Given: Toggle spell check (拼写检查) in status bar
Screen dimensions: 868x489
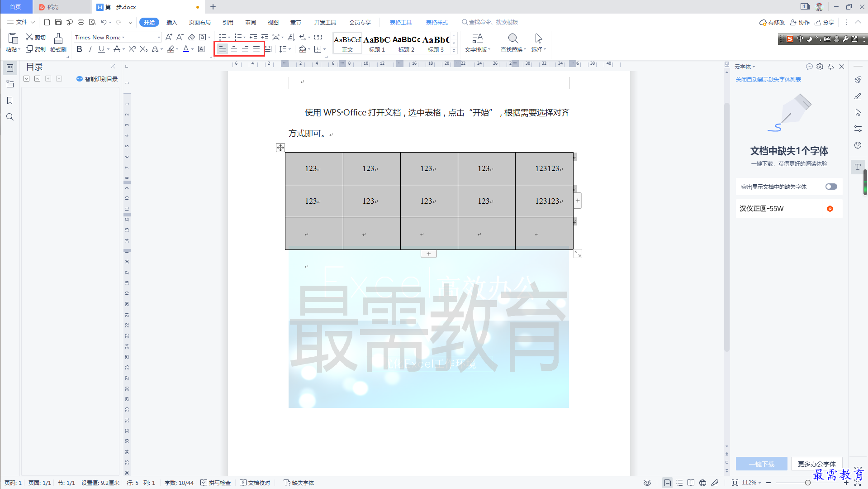Looking at the screenshot, I should coord(215,483).
